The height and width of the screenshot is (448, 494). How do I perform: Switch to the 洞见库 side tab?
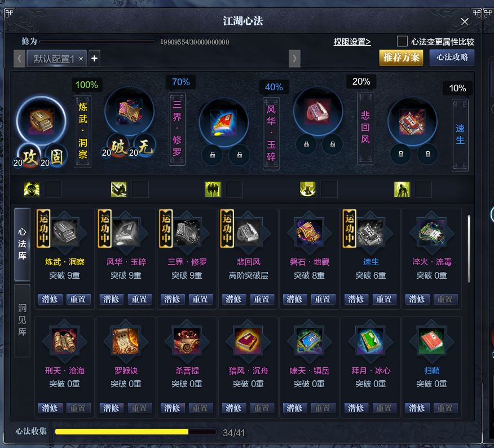click(x=23, y=320)
